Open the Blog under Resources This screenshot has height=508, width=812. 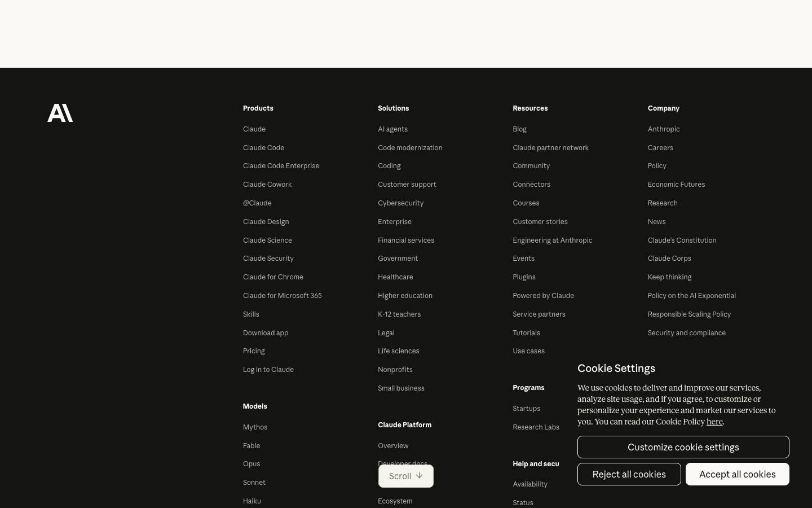point(519,129)
